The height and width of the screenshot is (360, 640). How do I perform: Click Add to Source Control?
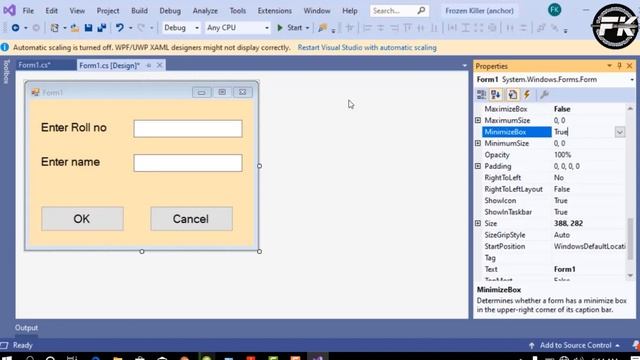[x=576, y=345]
